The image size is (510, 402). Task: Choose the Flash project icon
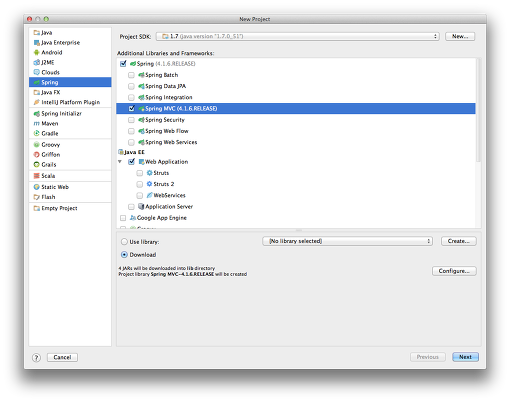pyautogui.click(x=37, y=197)
